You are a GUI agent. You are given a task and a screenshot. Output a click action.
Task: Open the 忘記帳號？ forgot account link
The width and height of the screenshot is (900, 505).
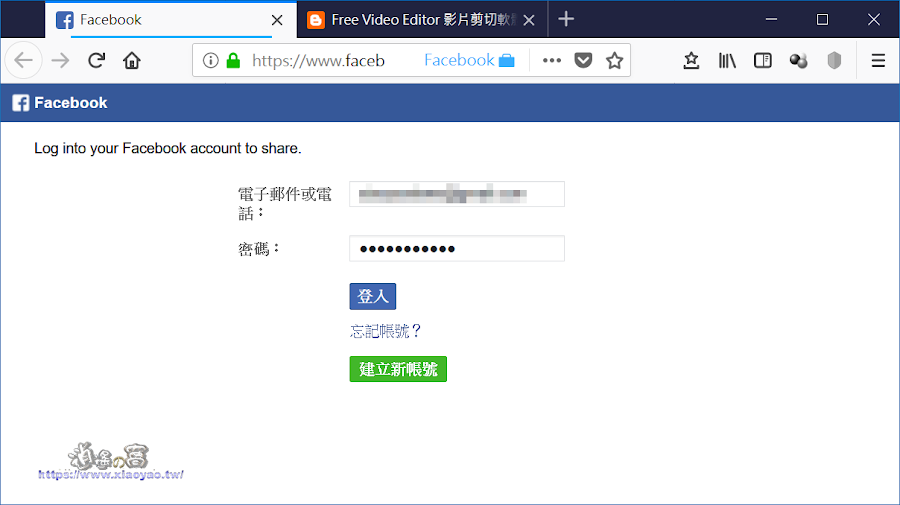pyautogui.click(x=386, y=331)
